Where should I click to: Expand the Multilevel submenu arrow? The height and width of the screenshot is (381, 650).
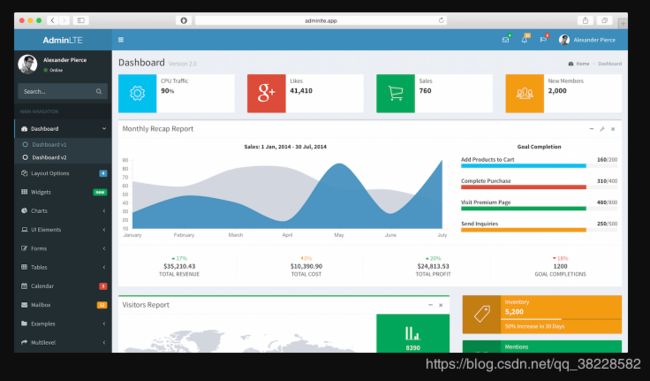tap(104, 342)
